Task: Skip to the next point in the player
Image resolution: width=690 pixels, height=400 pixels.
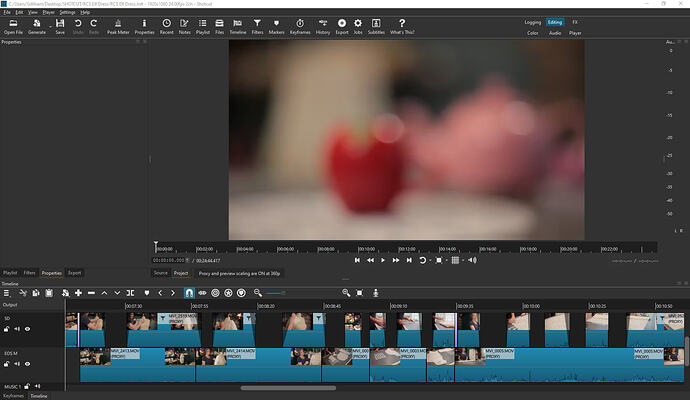Action: [x=409, y=261]
